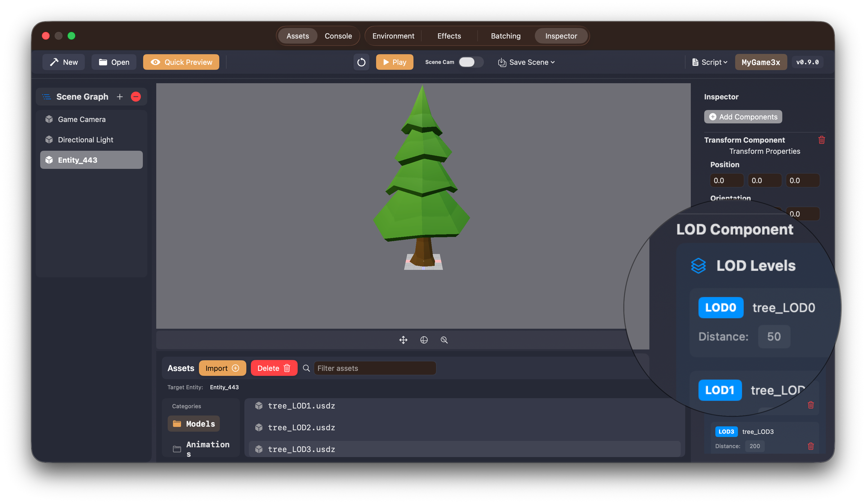Click the Add Components button
Screen dimensions: 866x504
coord(743,117)
